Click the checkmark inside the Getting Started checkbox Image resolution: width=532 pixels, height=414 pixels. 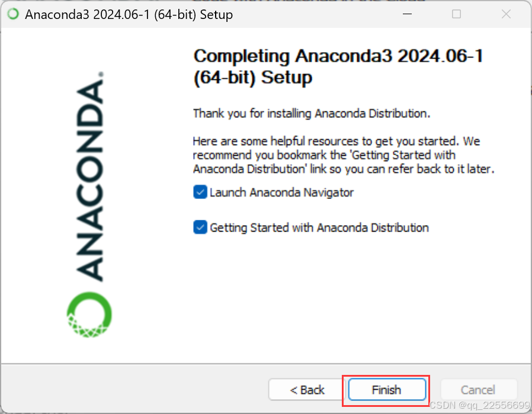click(200, 227)
